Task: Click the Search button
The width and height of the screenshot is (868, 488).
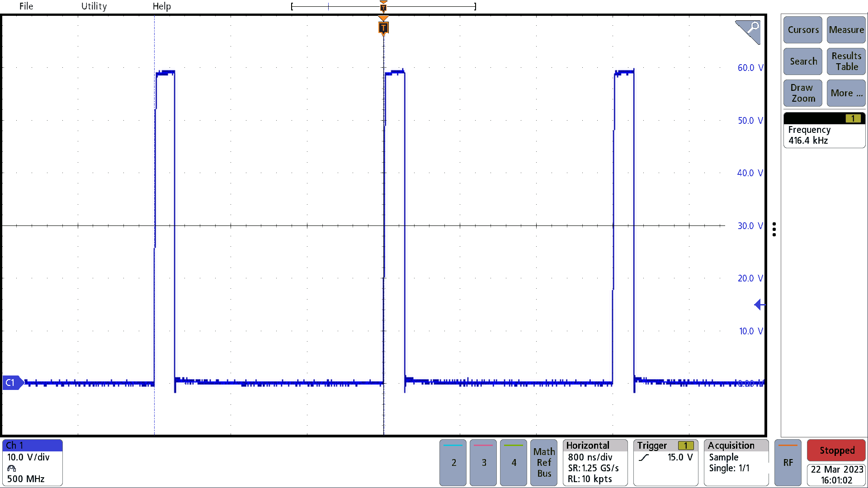Action: pos(803,61)
